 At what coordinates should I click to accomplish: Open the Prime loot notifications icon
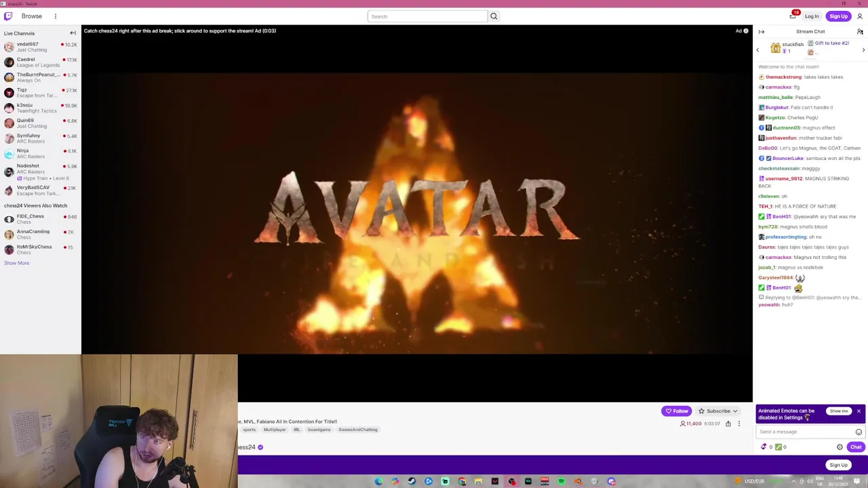pyautogui.click(x=793, y=16)
